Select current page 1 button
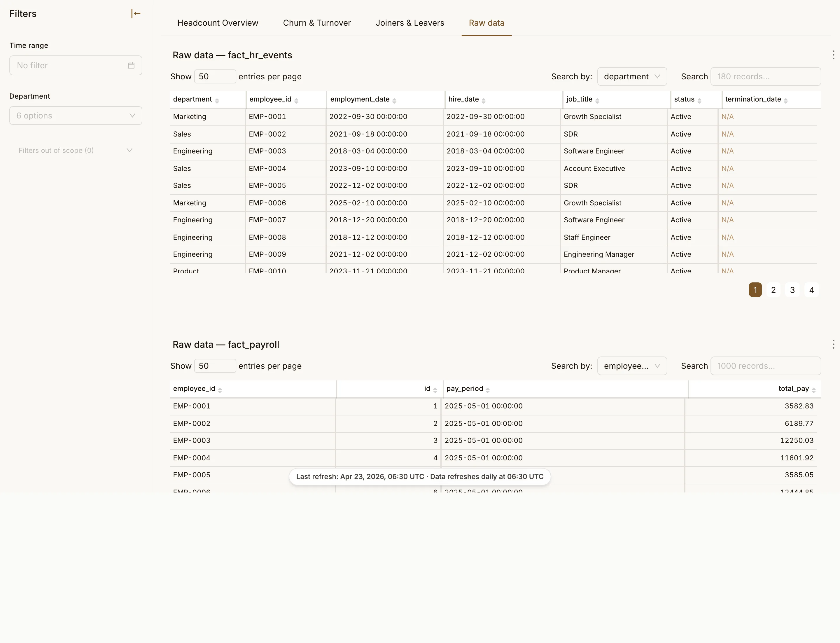 755,290
